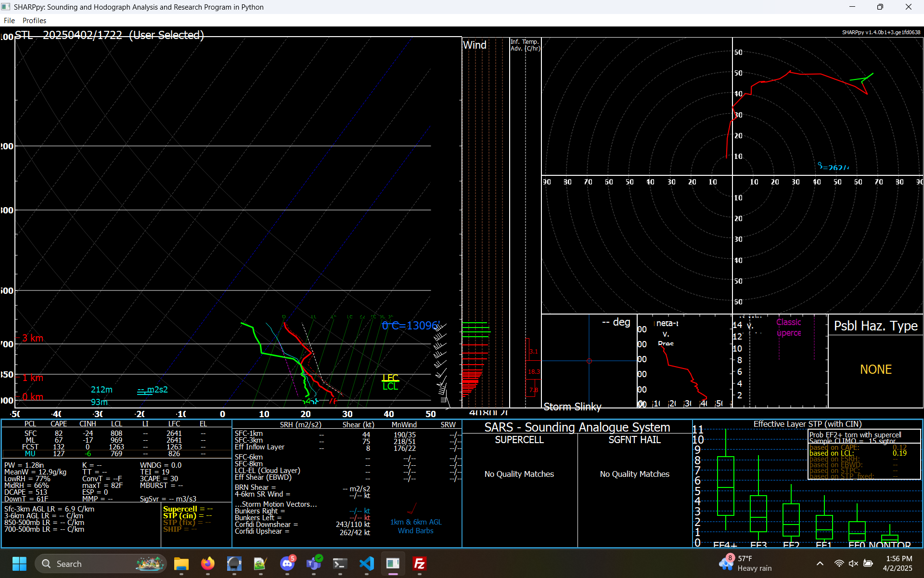
Task: Select the MU parcel row
Action: point(116,454)
